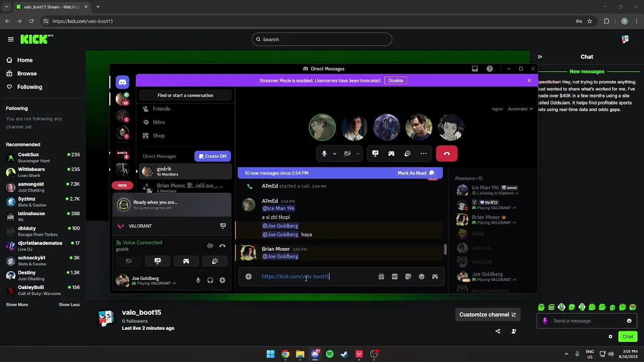644x362 pixels.
Task: Start activity from voice panel
Action: pos(186,261)
